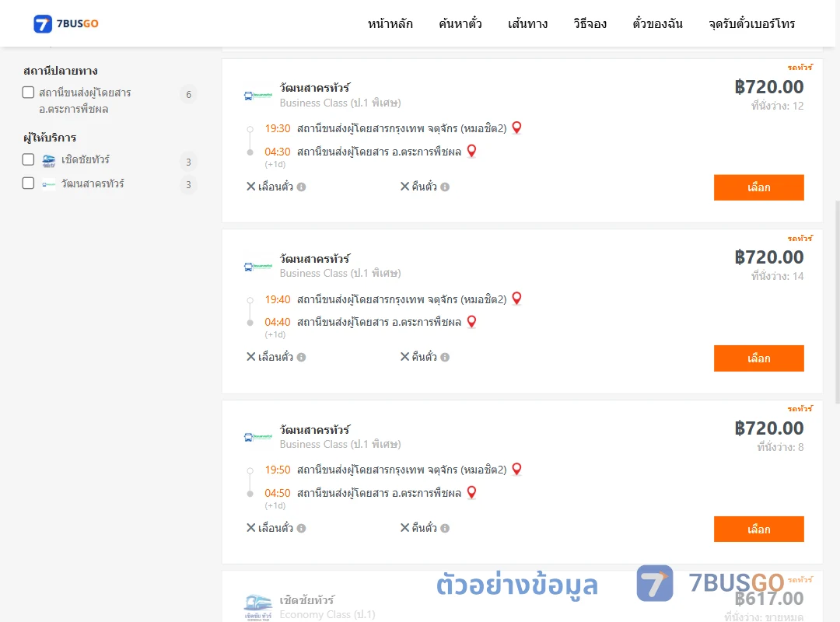Show เลื่อนตั๋ว info icon on 19:50 trip

(x=302, y=528)
